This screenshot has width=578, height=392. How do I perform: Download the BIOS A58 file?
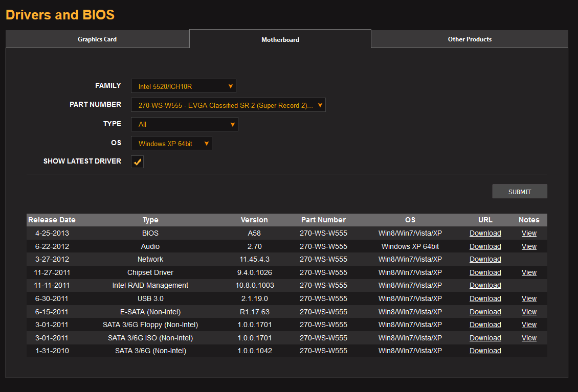[x=485, y=233]
